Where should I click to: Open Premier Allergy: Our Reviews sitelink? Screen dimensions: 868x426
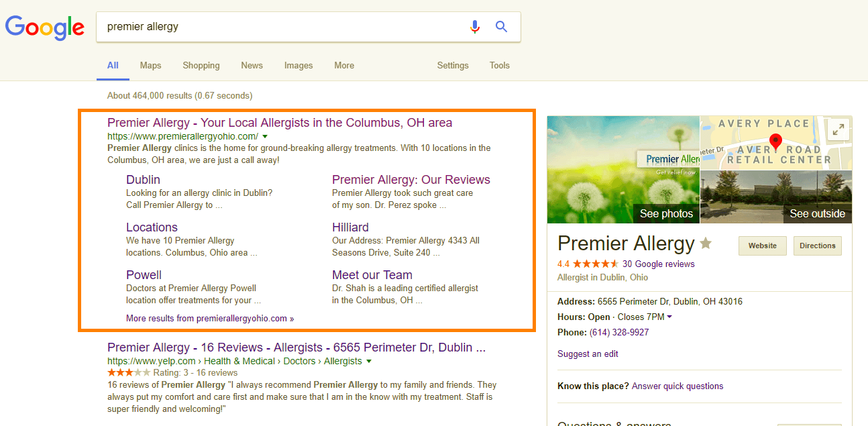point(411,180)
